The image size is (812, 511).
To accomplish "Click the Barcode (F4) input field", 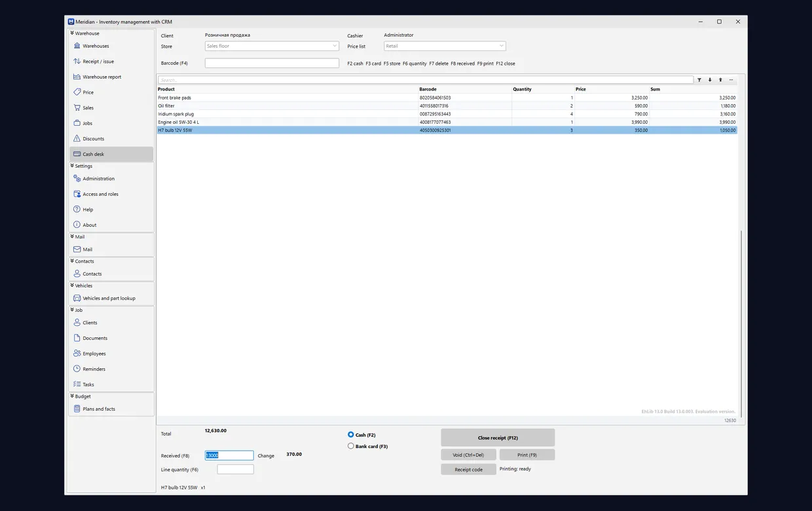I will point(272,64).
